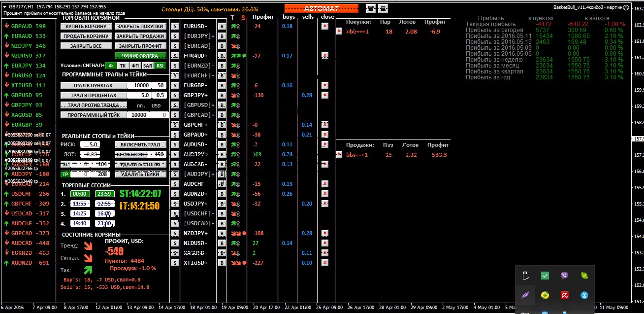Click the ТРАЛ В ПУНКТАХ 10000 value field
This screenshot has height=314, width=644.
(x=138, y=85)
